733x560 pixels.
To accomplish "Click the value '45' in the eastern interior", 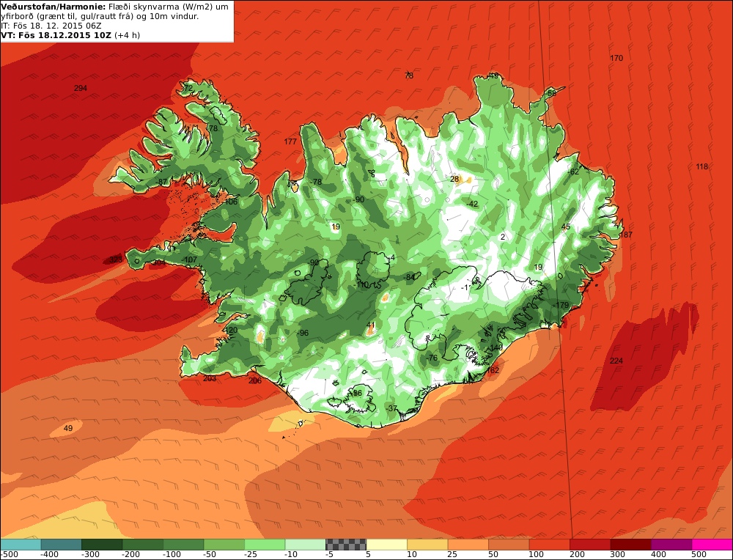I will 566,226.
